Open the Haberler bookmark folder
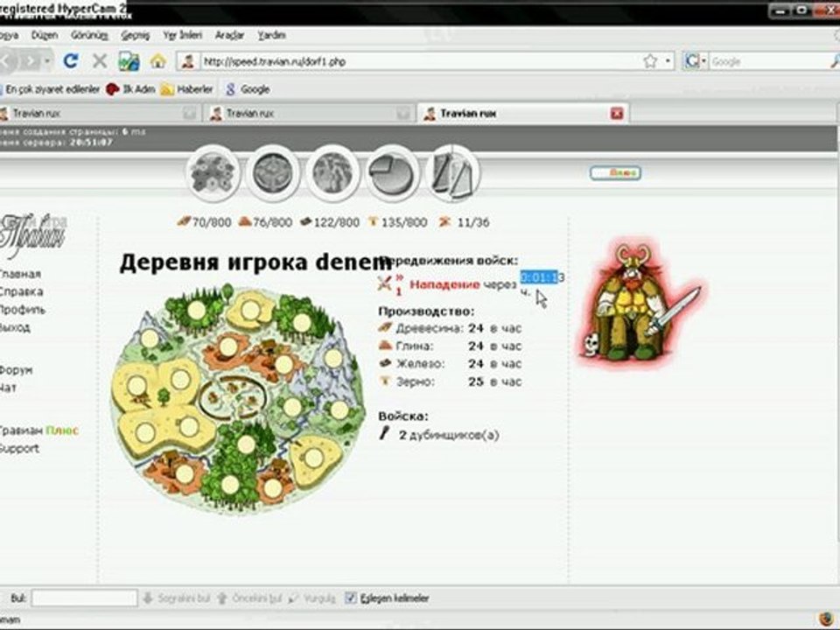Viewport: 840px width, 630px height. 187,89
